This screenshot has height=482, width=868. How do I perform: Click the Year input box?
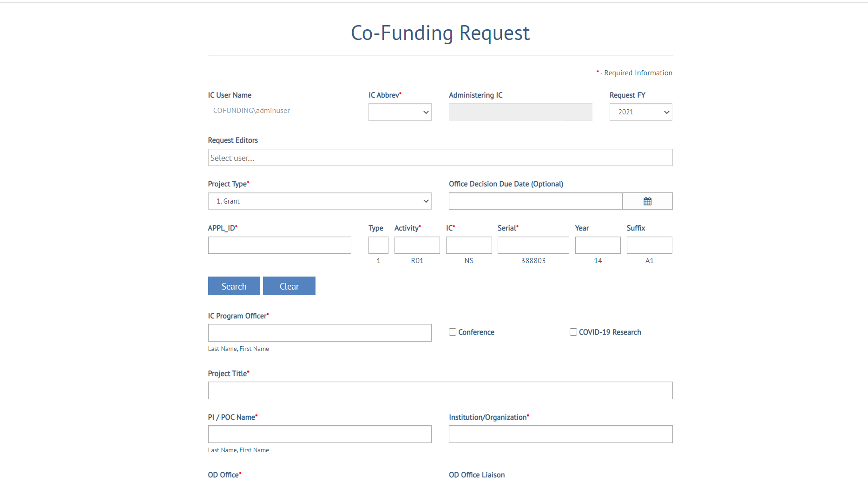598,245
